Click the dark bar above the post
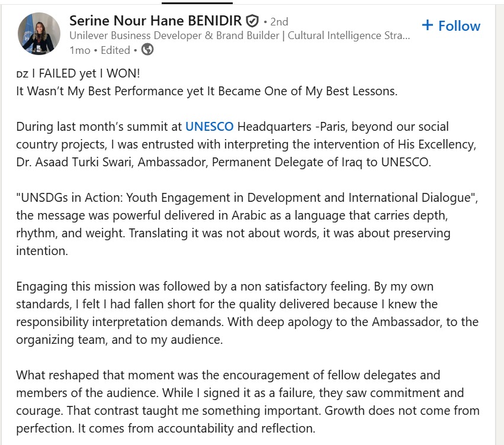This screenshot has width=504, height=445. point(195,2)
